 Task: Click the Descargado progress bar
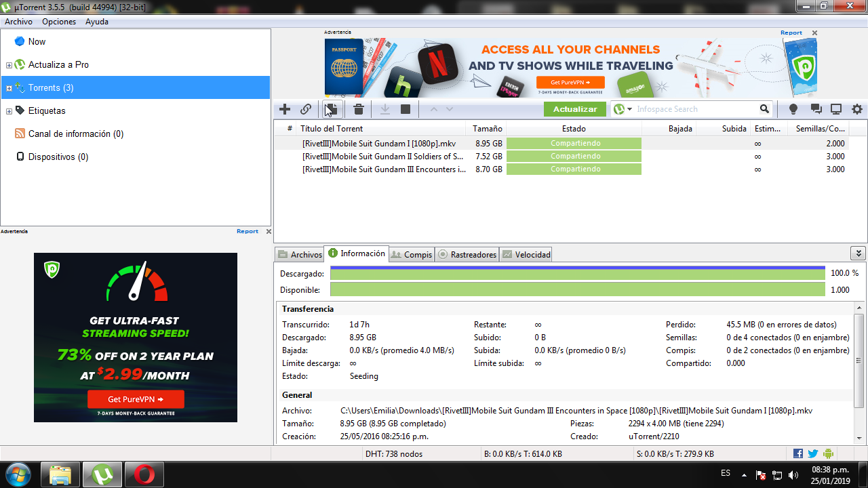tap(578, 273)
